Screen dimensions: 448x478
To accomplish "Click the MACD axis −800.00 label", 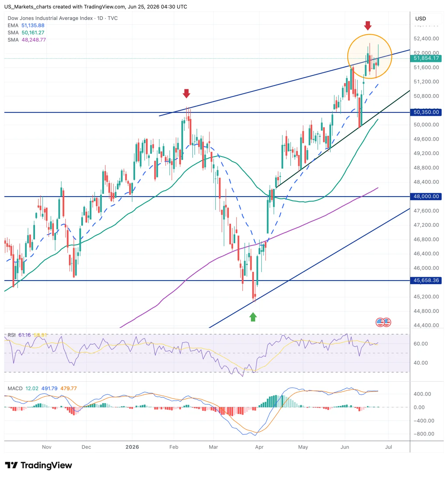I will [x=424, y=434].
